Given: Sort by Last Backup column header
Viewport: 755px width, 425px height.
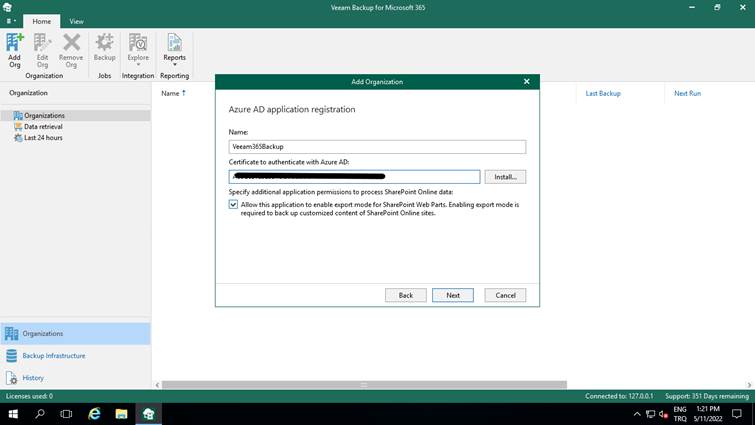Looking at the screenshot, I should (603, 93).
